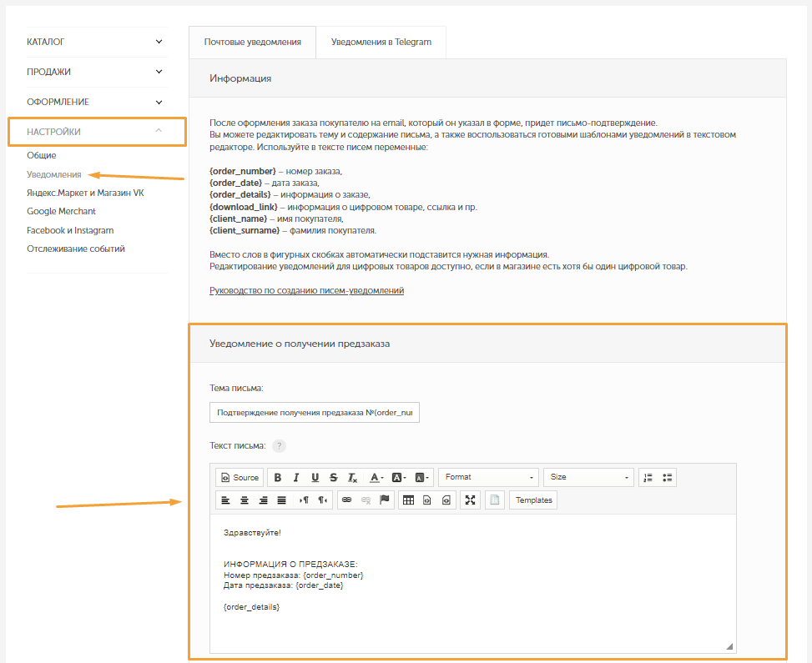
Task: Open Яндекс.Маркет и Магазин VK settings
Action: (x=85, y=193)
